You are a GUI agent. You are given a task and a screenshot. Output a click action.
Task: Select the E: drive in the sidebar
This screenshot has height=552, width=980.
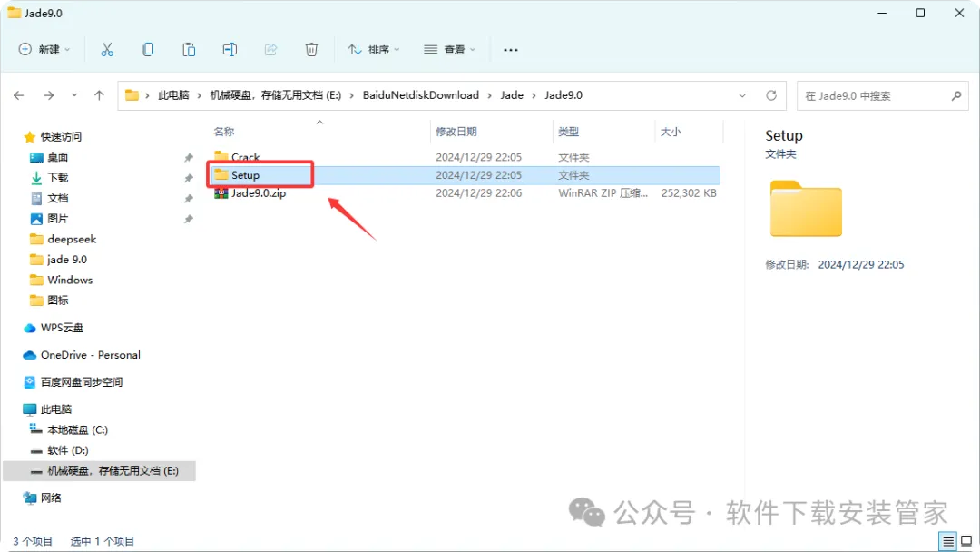pyautogui.click(x=100, y=470)
